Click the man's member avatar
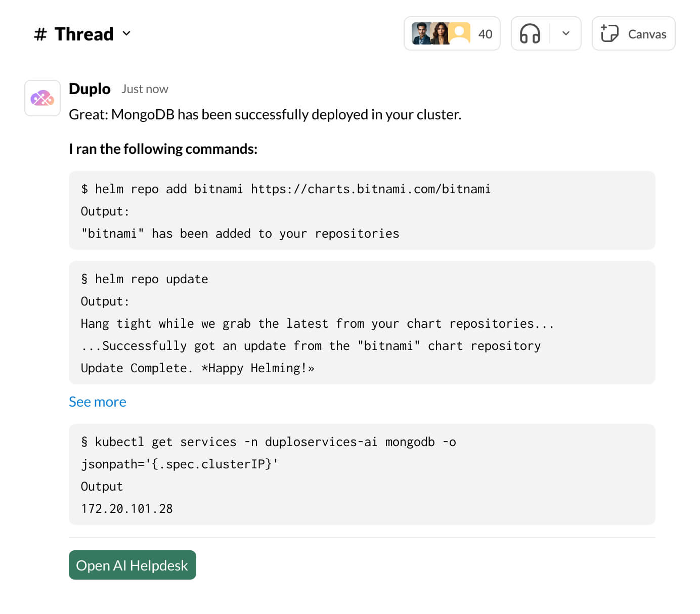This screenshot has height=614, width=700. [421, 34]
